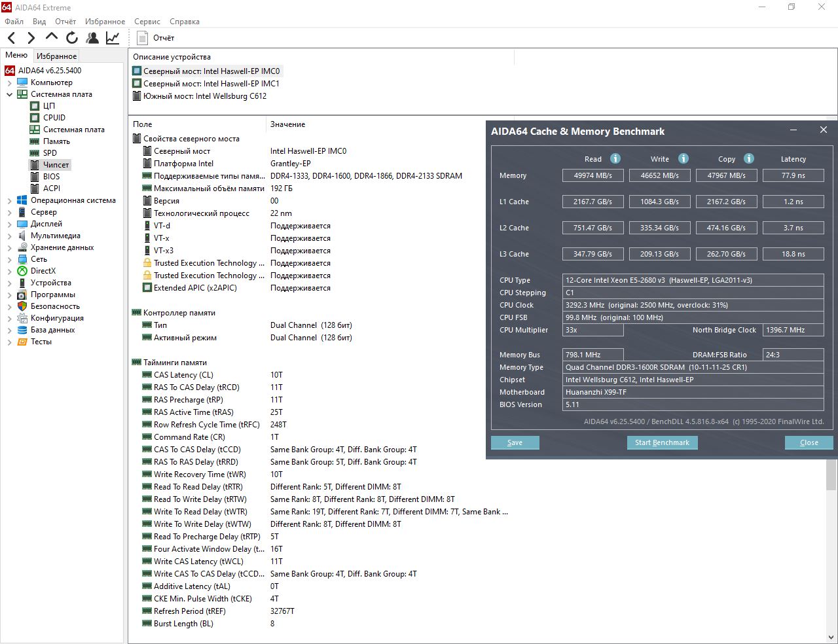Click the info icon beside Read column
Screen dimensions: 838x644
[615, 158]
